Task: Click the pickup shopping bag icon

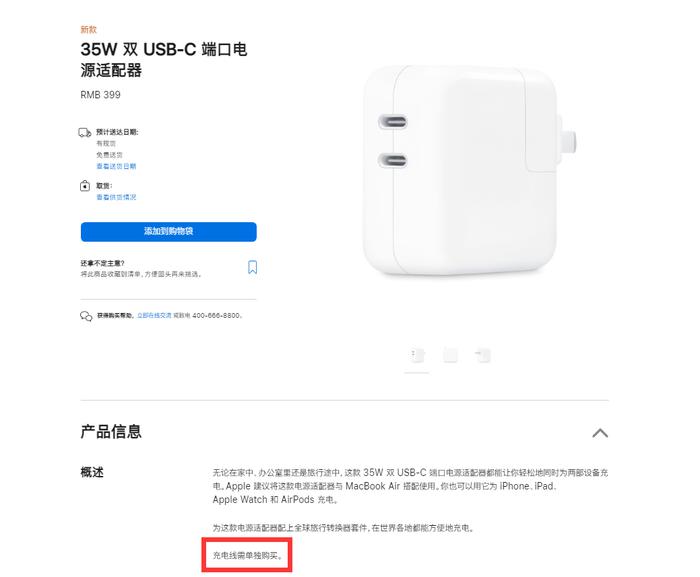Action: [x=85, y=186]
